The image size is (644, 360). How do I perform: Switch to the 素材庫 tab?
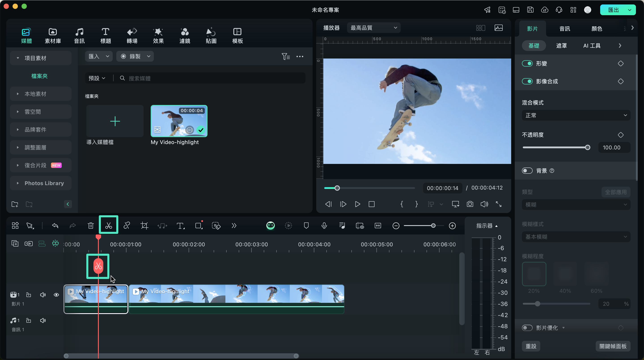53,36
